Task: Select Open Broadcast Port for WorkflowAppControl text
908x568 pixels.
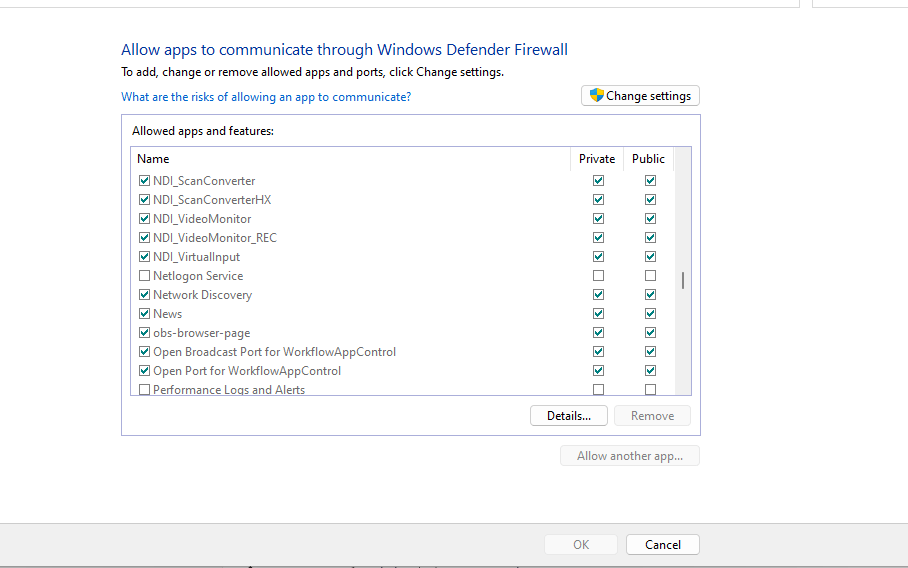Action: [274, 351]
